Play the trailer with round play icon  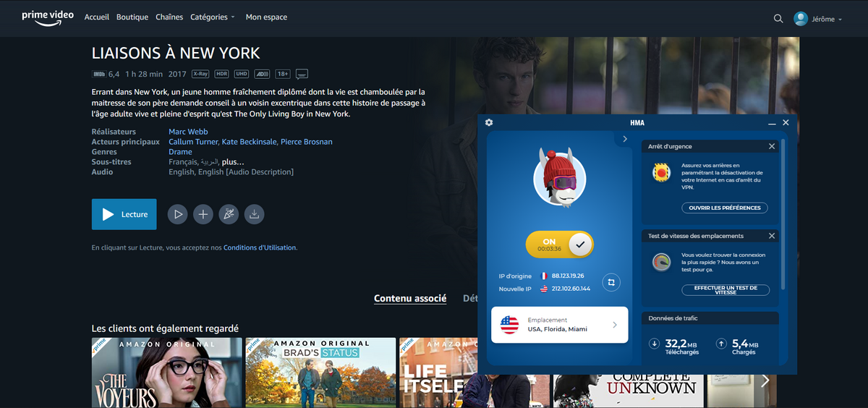[x=178, y=214]
